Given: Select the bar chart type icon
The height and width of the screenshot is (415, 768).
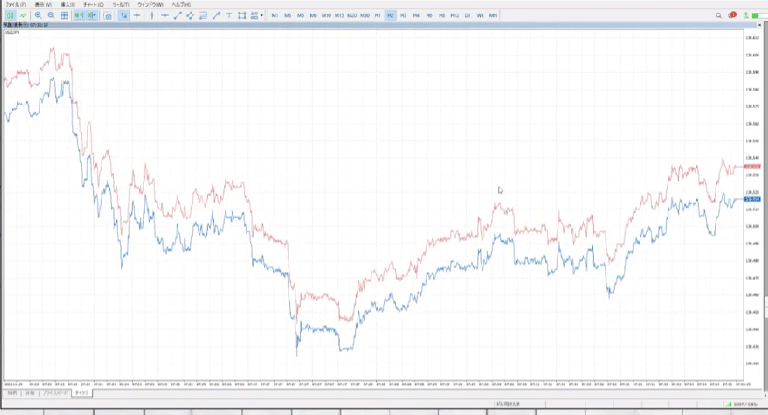Looking at the screenshot, I should click(x=10, y=16).
